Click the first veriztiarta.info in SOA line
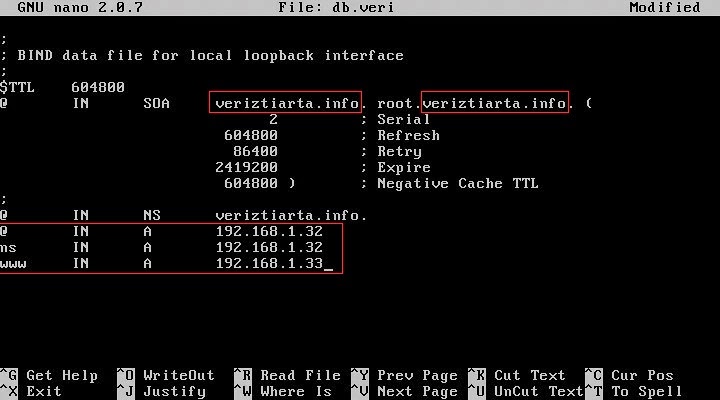This screenshot has width=720, height=400. pyautogui.click(x=287, y=103)
